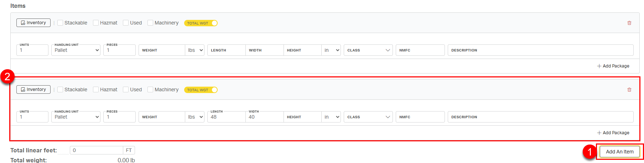Toggle Total WGT switch in first item
This screenshot has width=644, height=163.
(x=201, y=23)
